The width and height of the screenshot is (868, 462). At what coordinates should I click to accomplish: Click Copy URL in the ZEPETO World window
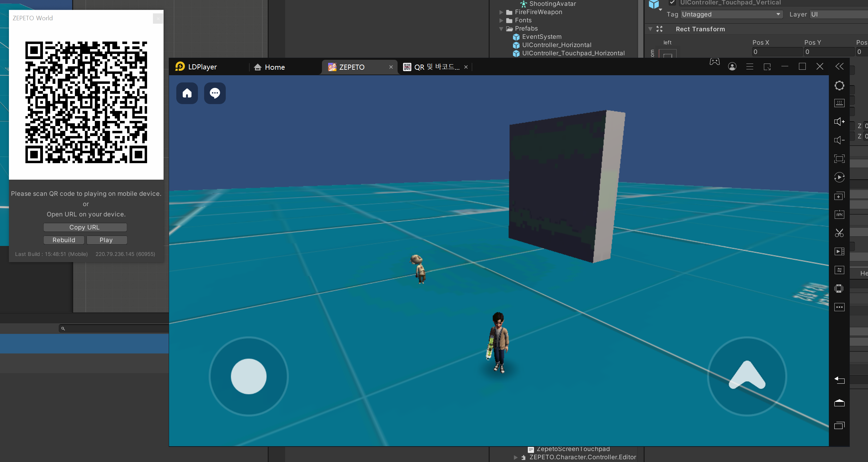85,227
